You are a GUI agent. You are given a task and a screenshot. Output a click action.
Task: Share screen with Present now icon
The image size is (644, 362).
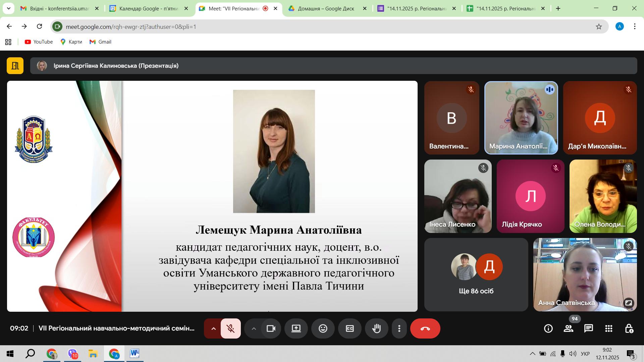[296, 328]
